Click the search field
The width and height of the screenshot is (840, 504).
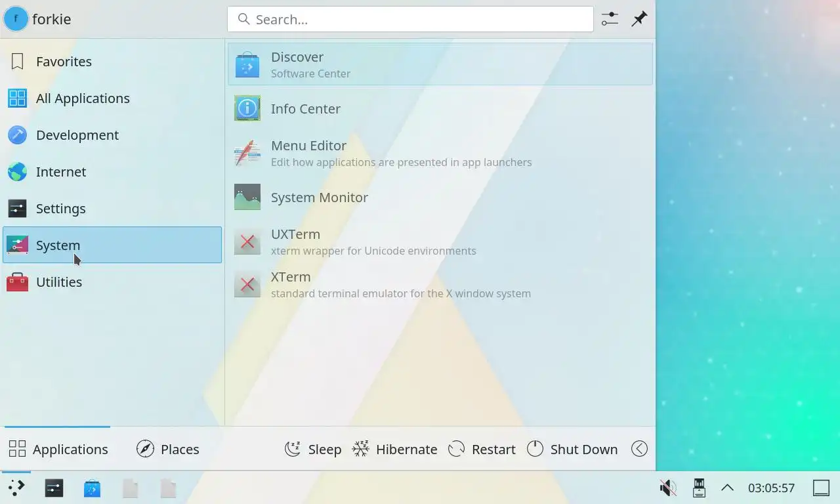(x=410, y=19)
